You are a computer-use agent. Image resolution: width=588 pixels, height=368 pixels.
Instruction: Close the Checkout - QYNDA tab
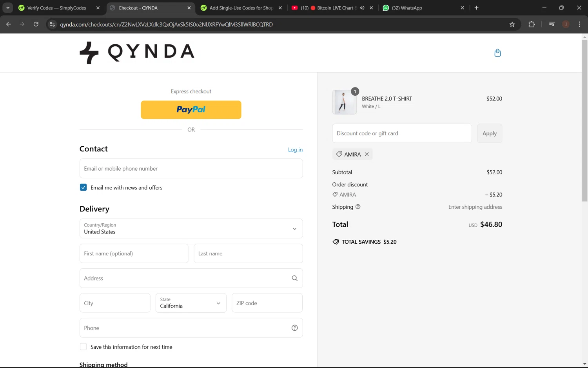point(189,8)
